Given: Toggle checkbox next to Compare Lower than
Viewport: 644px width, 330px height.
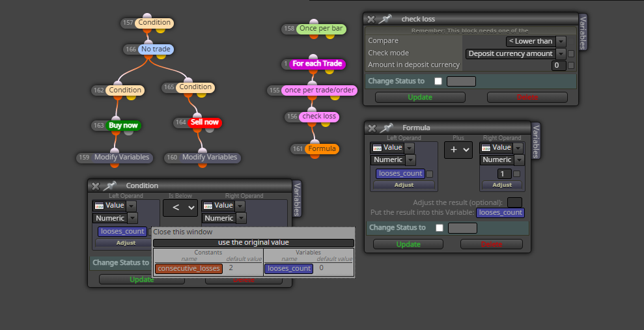Looking at the screenshot, I should [x=571, y=42].
